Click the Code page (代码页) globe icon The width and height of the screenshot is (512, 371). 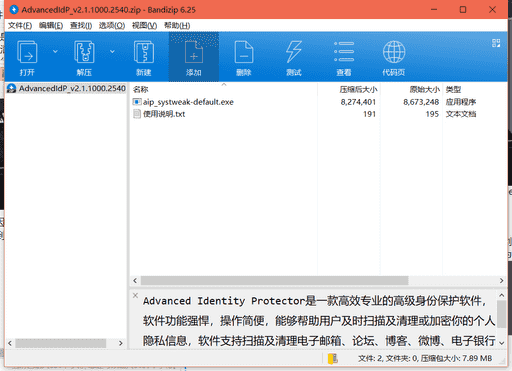[x=394, y=52]
